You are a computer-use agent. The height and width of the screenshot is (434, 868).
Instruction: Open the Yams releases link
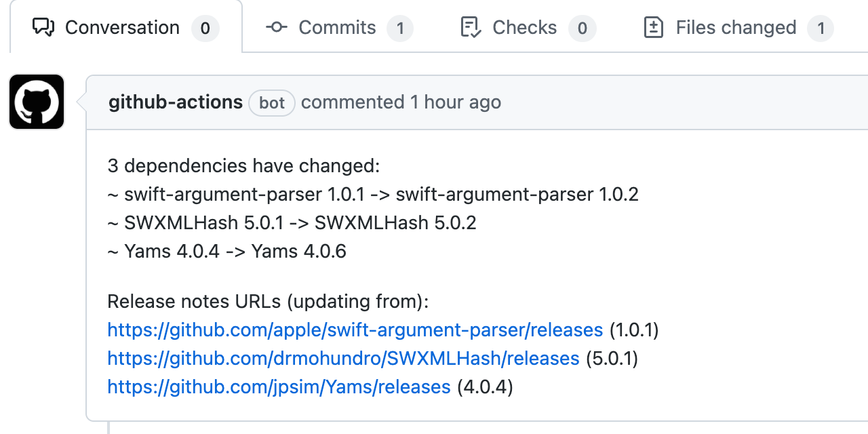(278, 387)
